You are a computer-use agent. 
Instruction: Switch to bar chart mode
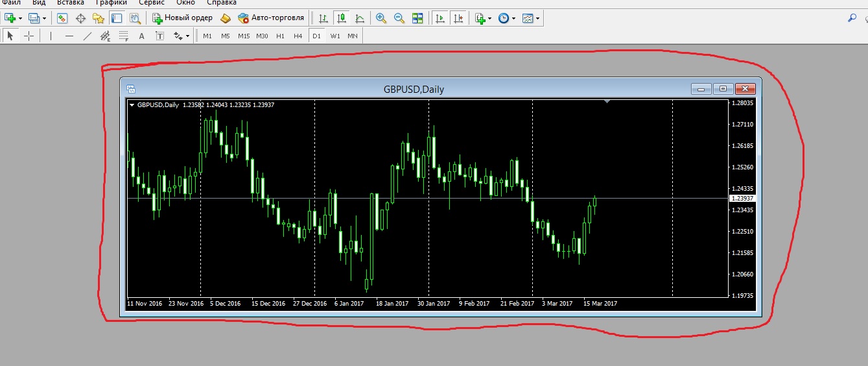(323, 18)
